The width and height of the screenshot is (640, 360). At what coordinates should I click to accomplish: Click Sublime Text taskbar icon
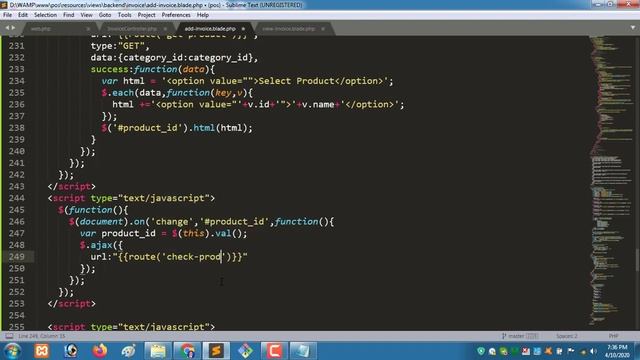point(216,351)
